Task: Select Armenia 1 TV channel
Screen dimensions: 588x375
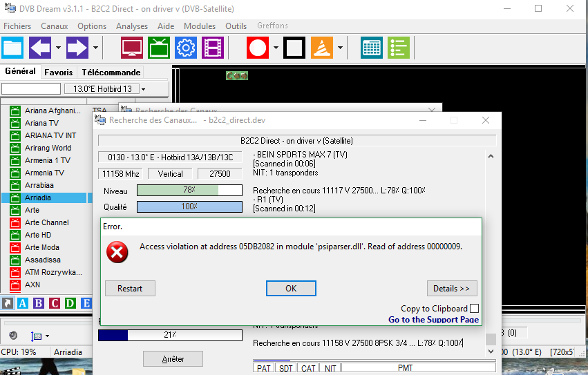Action: click(x=47, y=160)
